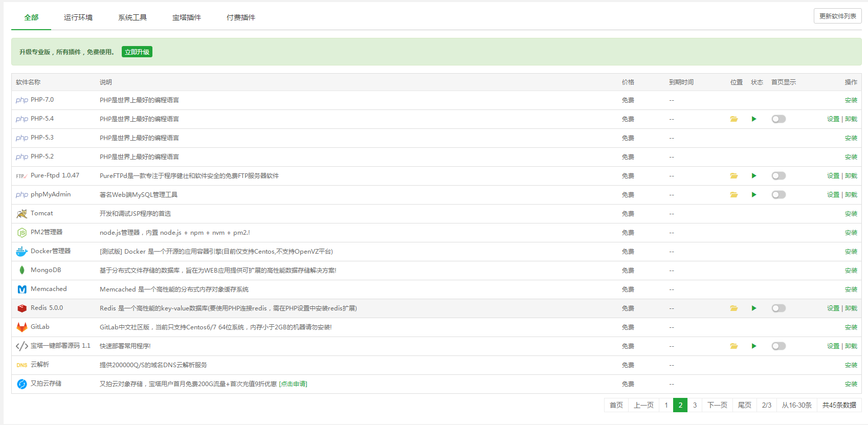This screenshot has width=868, height=425.
Task: Click the Memcached software name
Action: point(49,289)
